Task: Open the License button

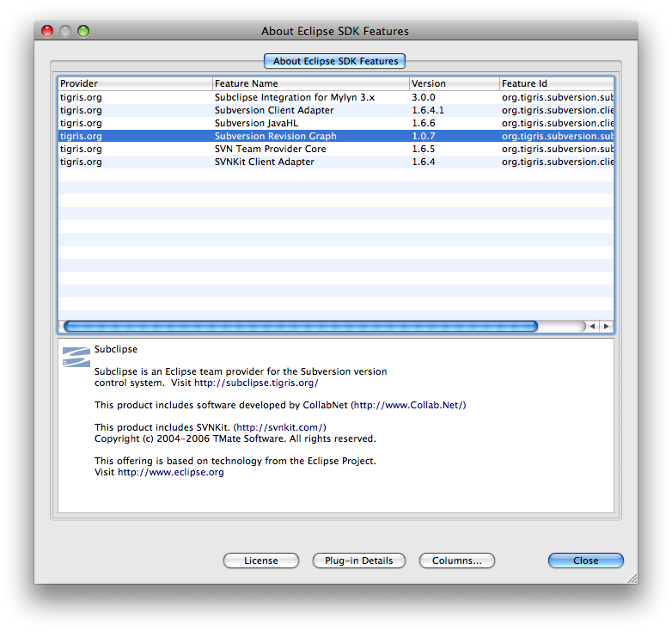Action: 261,561
